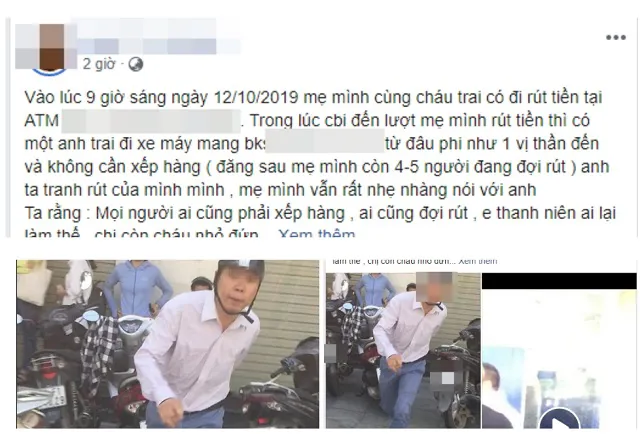Click the blurred plate in middle photo
Screen dimensions: 640x434
click(x=443, y=378)
